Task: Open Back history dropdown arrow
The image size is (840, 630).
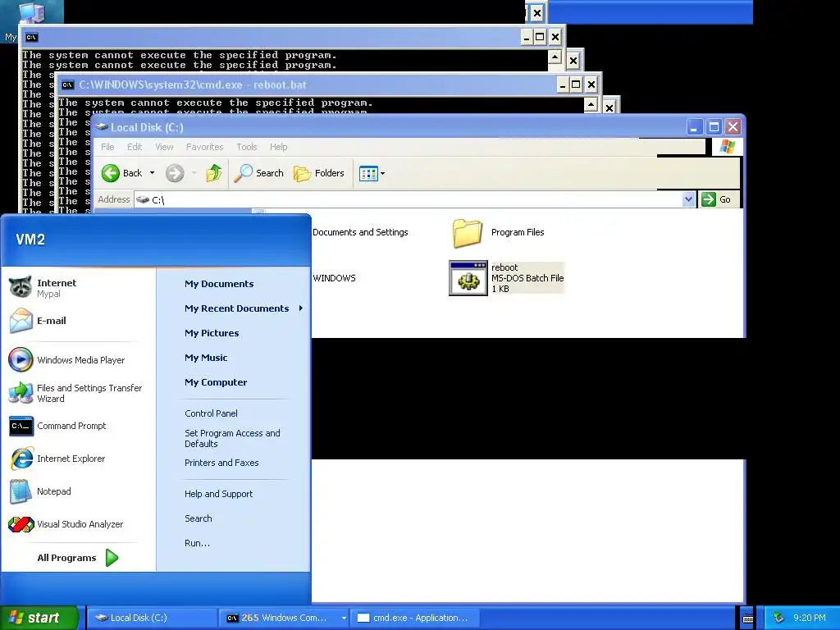Action: [152, 173]
